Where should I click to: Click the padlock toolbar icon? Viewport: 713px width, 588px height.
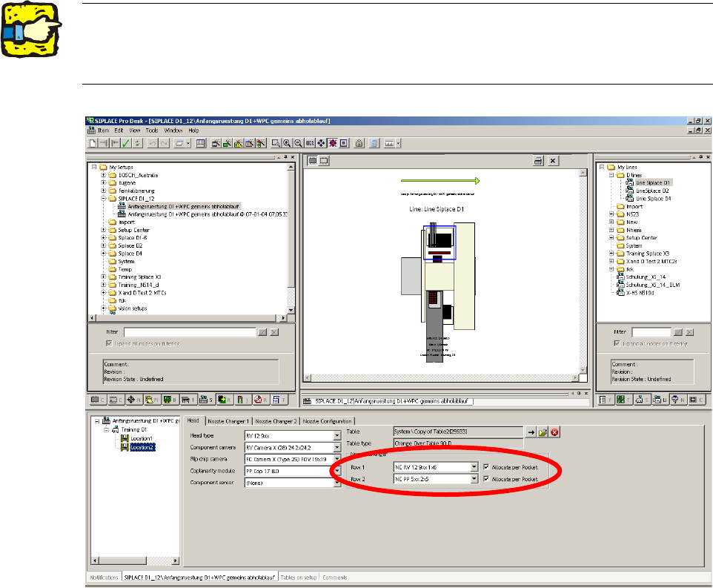[x=359, y=143]
